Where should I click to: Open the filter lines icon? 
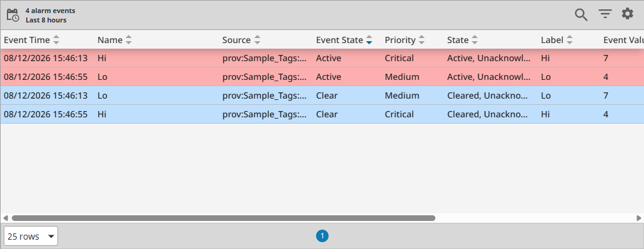pos(605,14)
